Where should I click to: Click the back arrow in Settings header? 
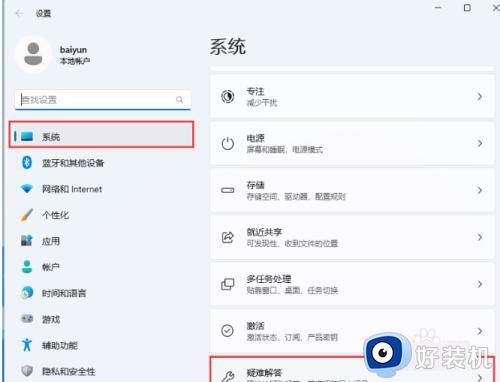(x=19, y=13)
